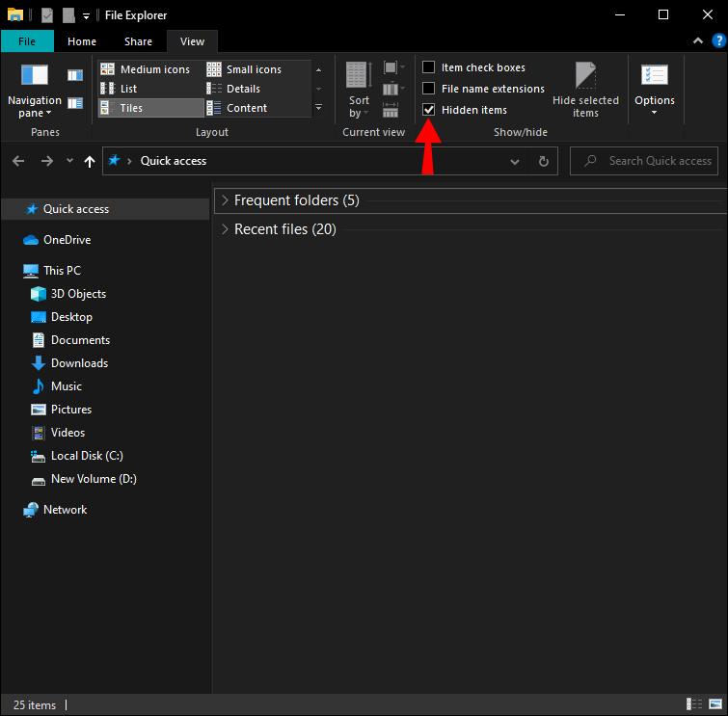Open the blue Help icon
This screenshot has width=728, height=716.
point(719,40)
